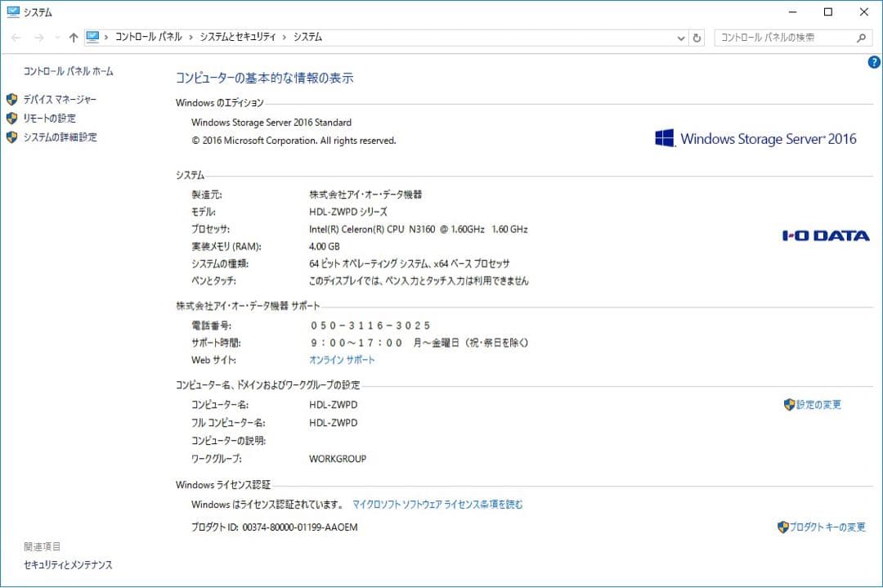Maximize the システム window
883x588 pixels.
point(827,11)
